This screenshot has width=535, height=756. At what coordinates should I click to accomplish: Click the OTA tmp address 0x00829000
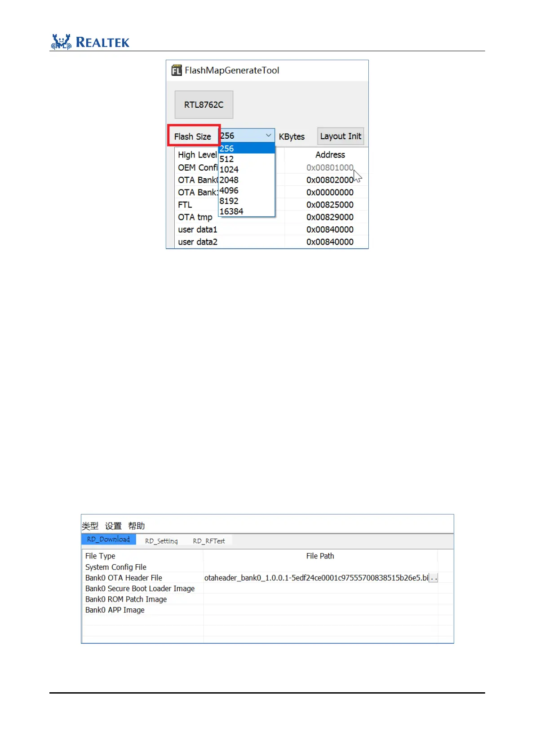[x=330, y=217]
